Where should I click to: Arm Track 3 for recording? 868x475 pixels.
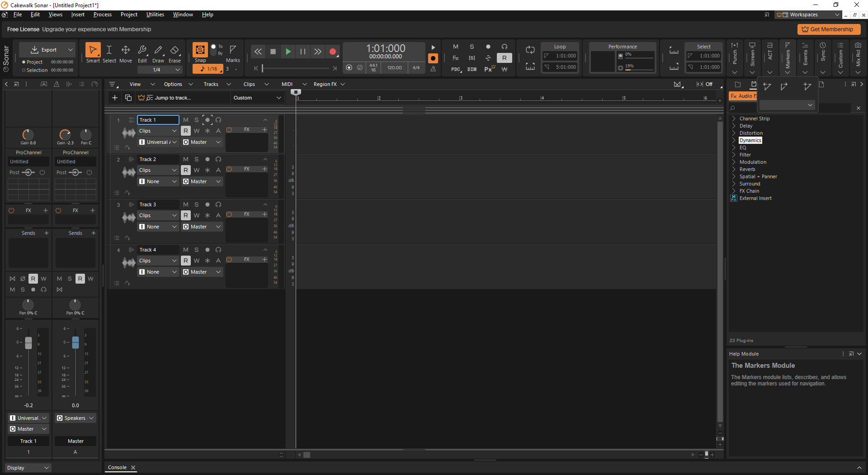(x=208, y=204)
